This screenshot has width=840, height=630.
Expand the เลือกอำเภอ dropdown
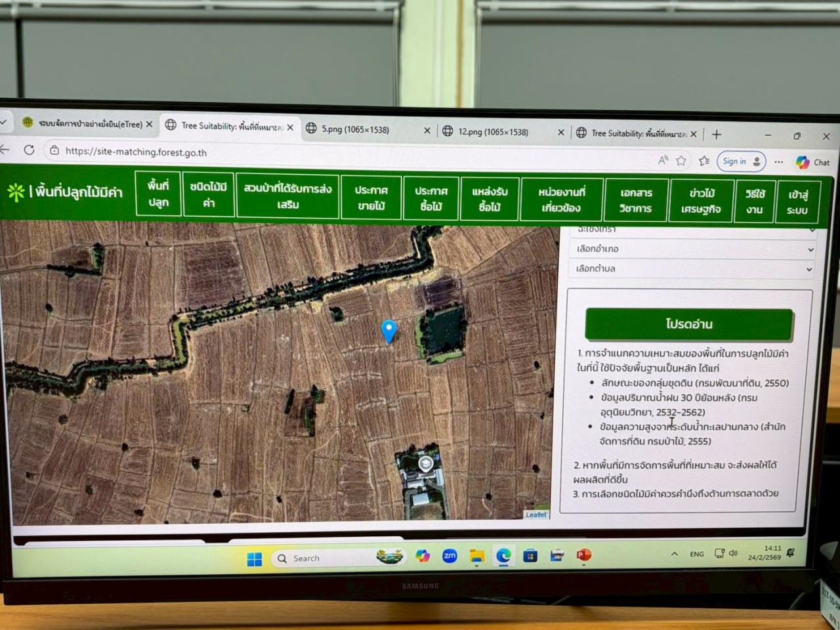[692, 249]
